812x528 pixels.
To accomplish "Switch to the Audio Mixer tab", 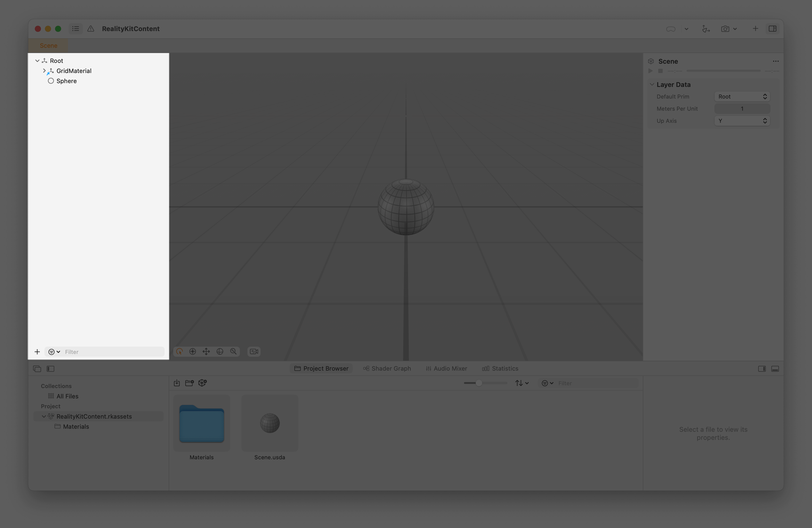I will tap(446, 368).
